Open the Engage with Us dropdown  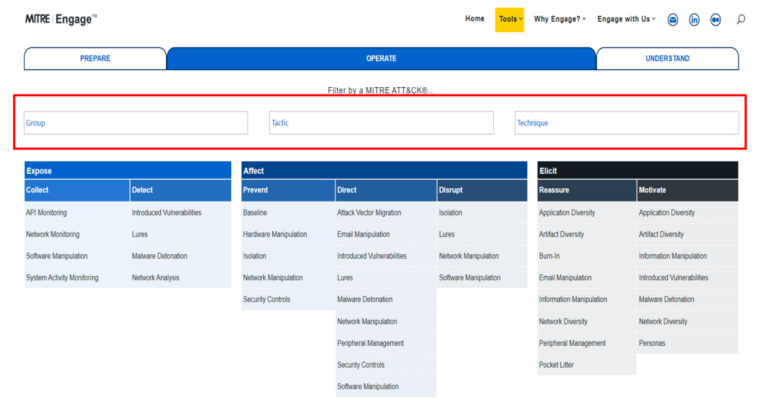[x=626, y=19]
